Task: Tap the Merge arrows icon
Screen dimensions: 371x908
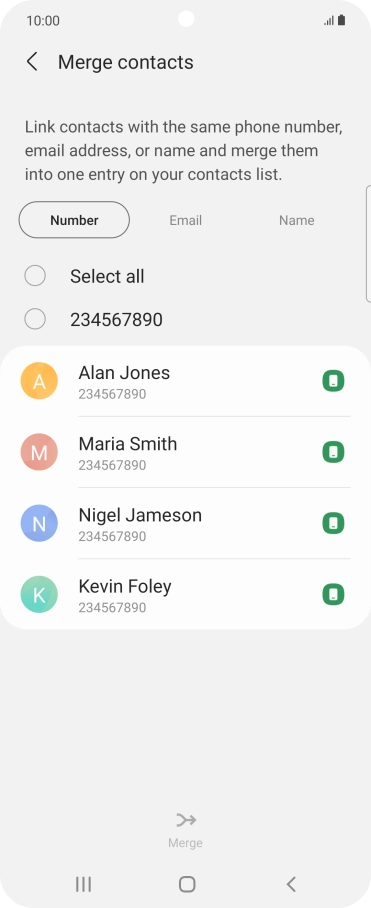Action: click(x=186, y=820)
